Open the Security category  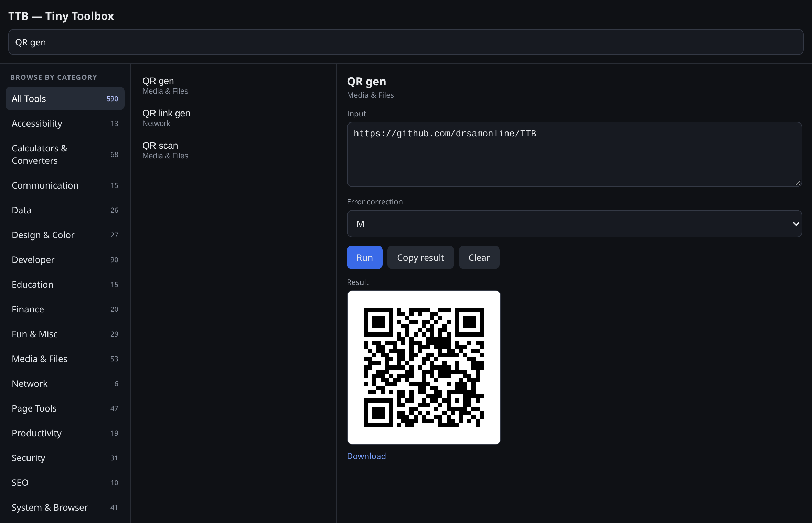pyautogui.click(x=65, y=458)
